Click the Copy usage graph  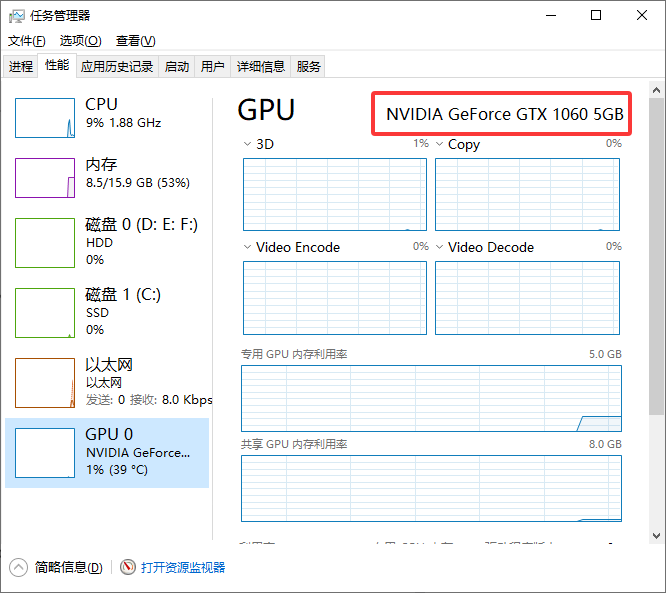click(527, 195)
